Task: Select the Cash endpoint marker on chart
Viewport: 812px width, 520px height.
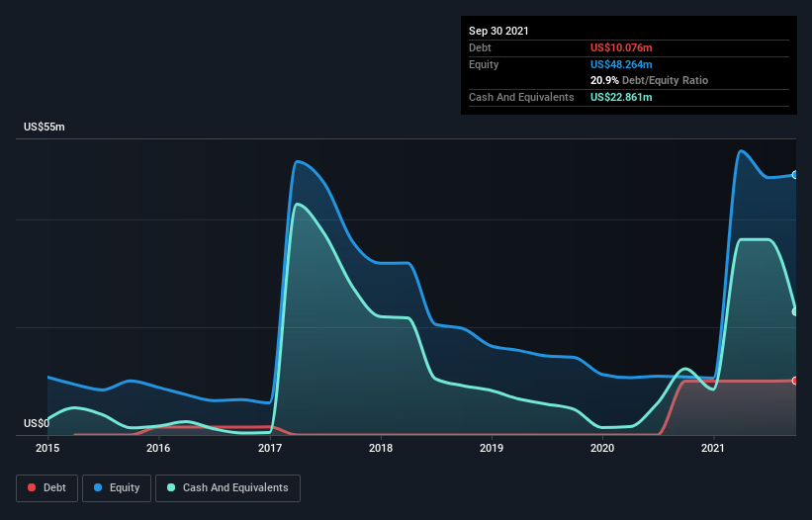Action: click(795, 311)
